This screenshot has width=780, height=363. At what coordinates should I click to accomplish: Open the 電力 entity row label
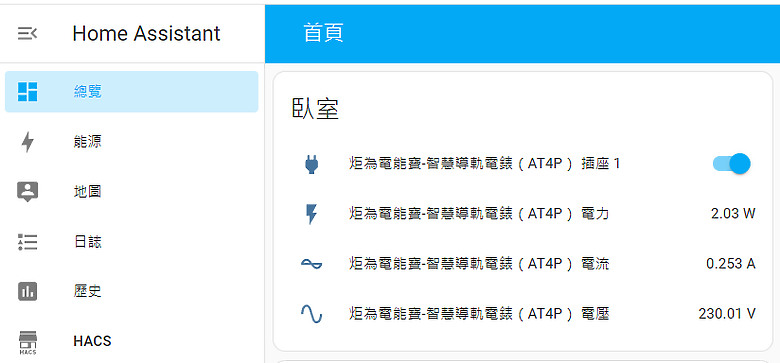479,214
